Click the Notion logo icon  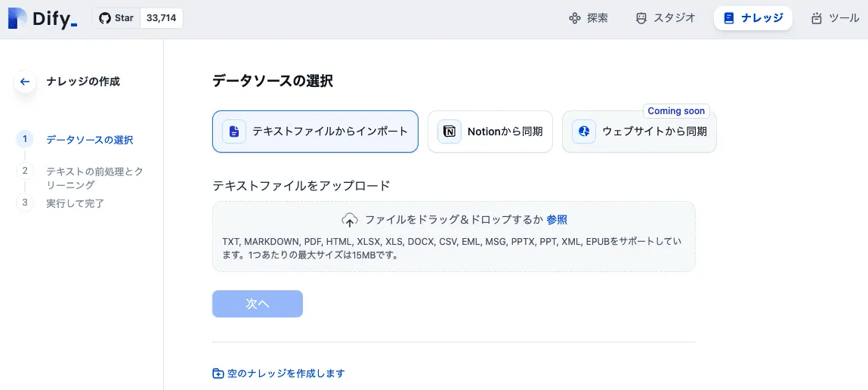pos(449,132)
